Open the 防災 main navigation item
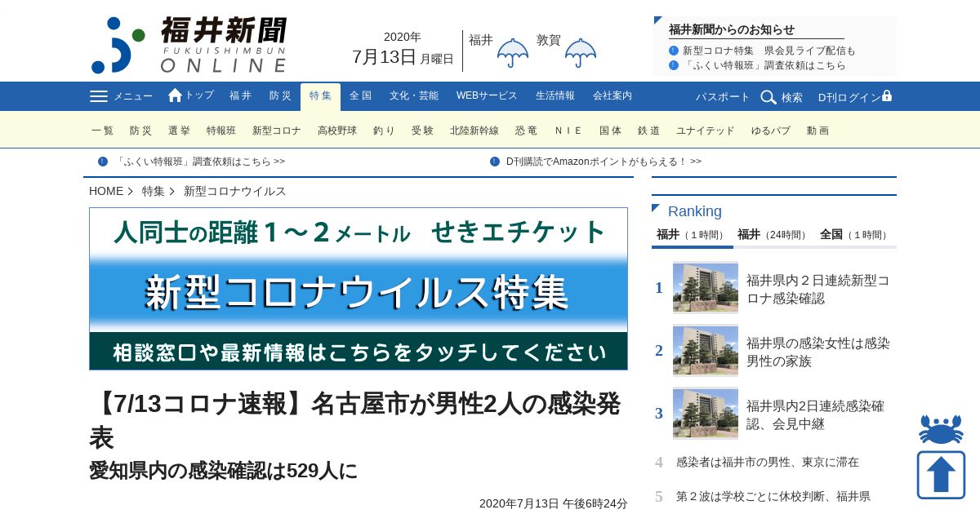The height and width of the screenshot is (514, 980). [x=280, y=96]
